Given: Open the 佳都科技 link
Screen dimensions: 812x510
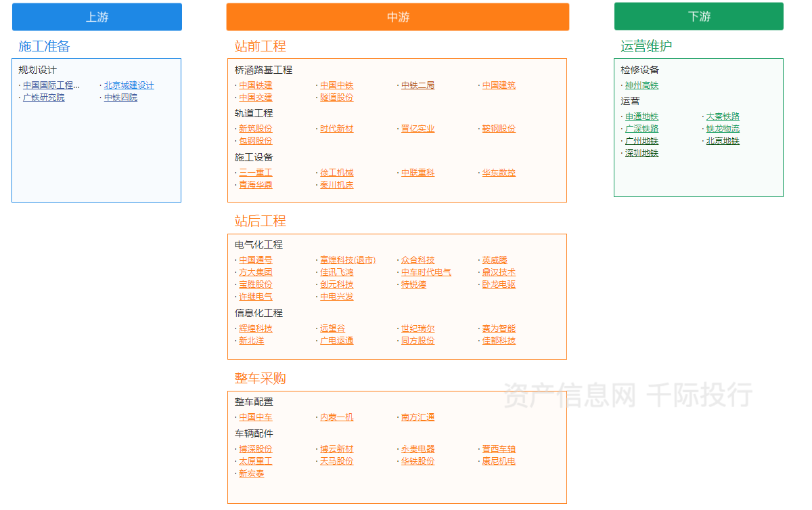Looking at the screenshot, I should pyautogui.click(x=499, y=341).
